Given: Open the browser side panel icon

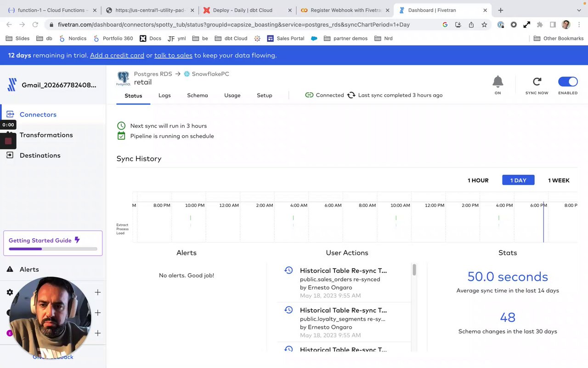Looking at the screenshot, I should click(x=553, y=25).
